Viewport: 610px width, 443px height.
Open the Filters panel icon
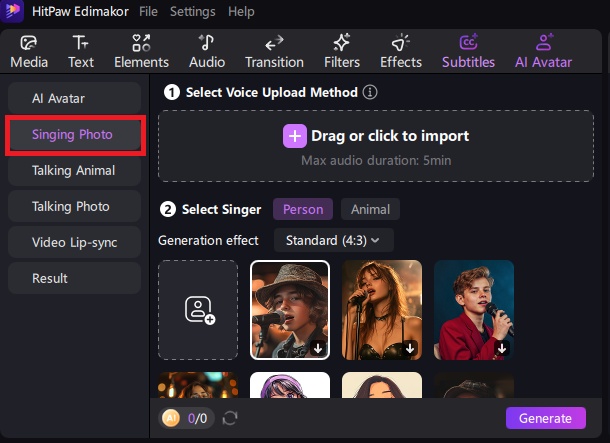[341, 43]
